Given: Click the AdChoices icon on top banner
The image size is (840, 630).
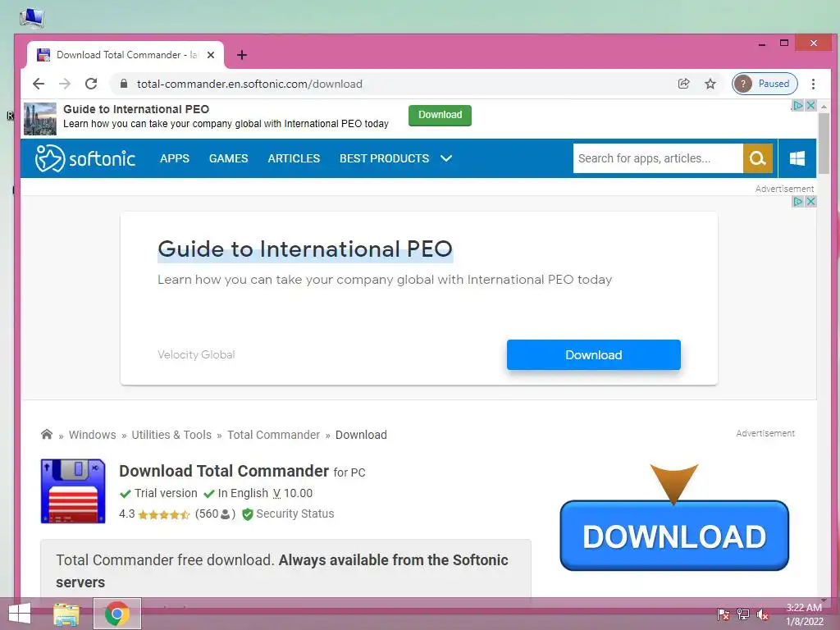Looking at the screenshot, I should [x=797, y=105].
